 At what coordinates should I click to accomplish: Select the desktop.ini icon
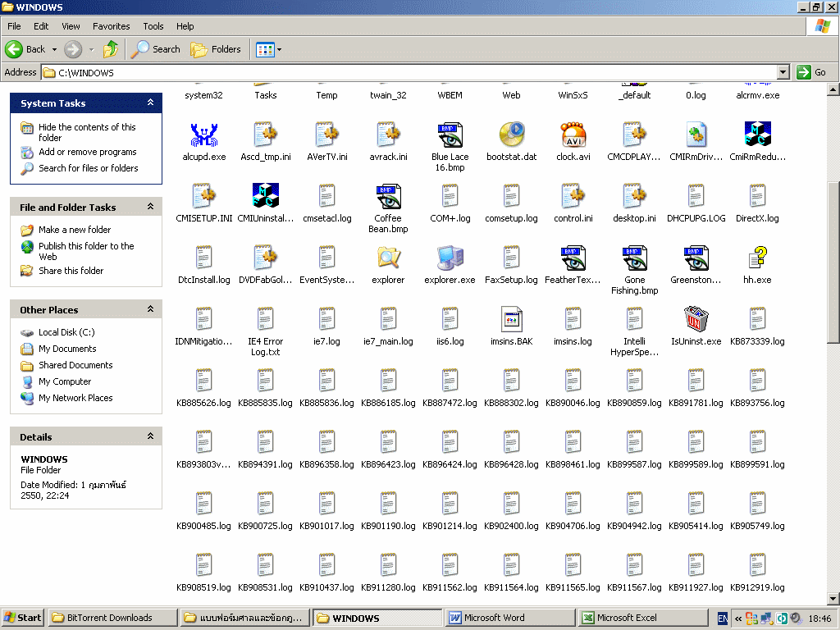pos(634,196)
